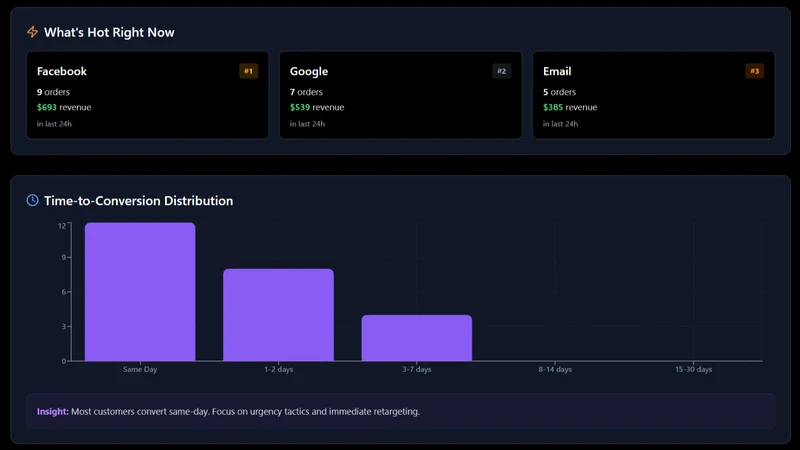The image size is (800, 450).
Task: Click 'in last 24h' under Facebook
Action: tap(54, 123)
